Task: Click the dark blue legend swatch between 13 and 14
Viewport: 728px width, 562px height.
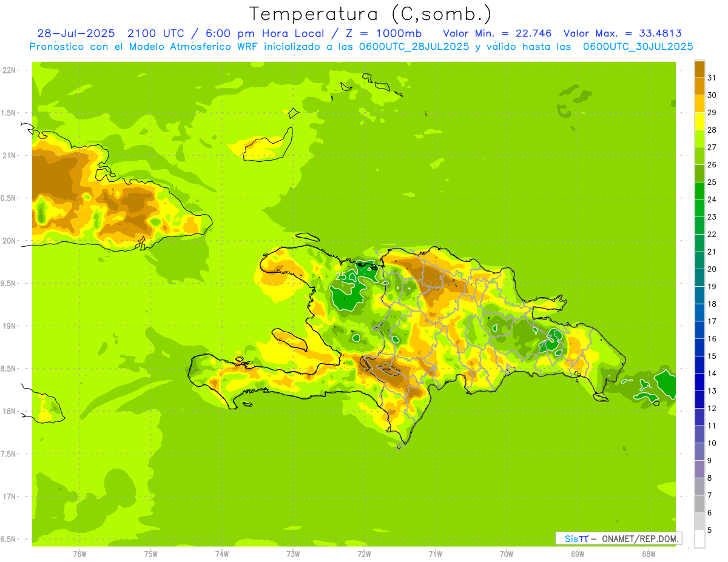Action: pyautogui.click(x=699, y=382)
